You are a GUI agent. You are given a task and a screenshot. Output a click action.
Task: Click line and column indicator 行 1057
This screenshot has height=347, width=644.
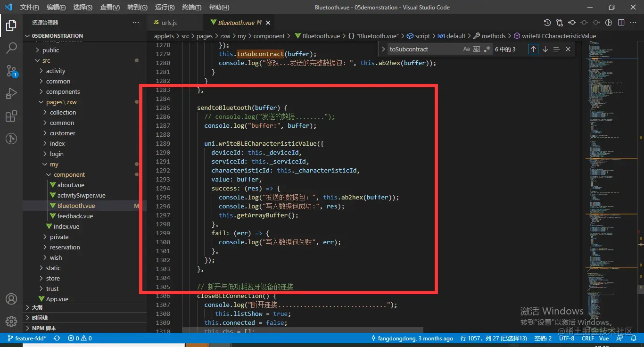click(494, 338)
